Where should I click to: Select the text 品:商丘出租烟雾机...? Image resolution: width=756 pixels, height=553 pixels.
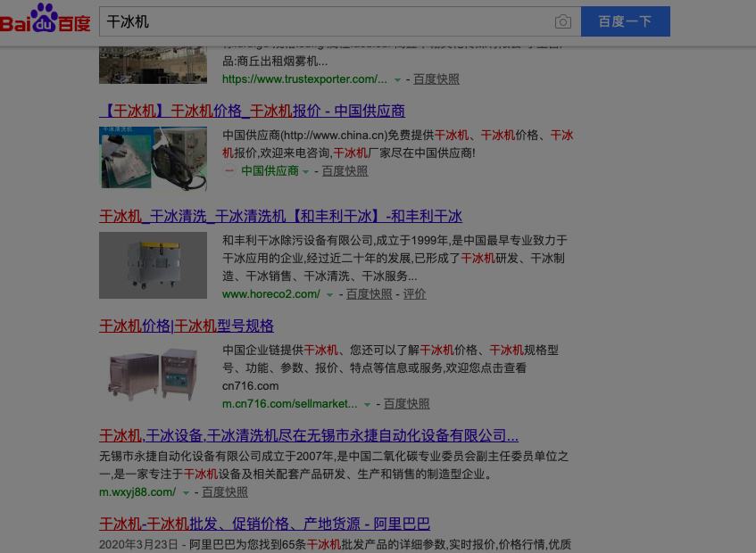coord(275,62)
